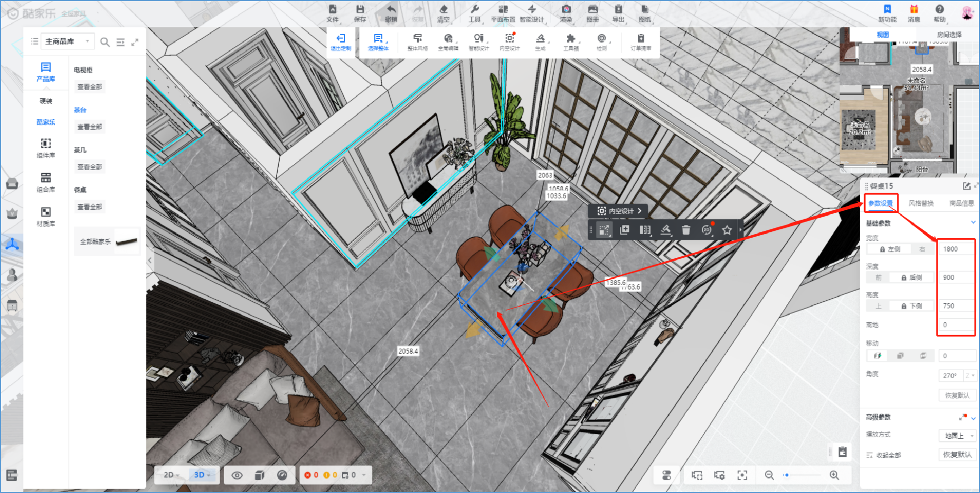Screen dimensions: 980x493
Task: Toggle 左侧 width lock
Action: pyautogui.click(x=890, y=249)
